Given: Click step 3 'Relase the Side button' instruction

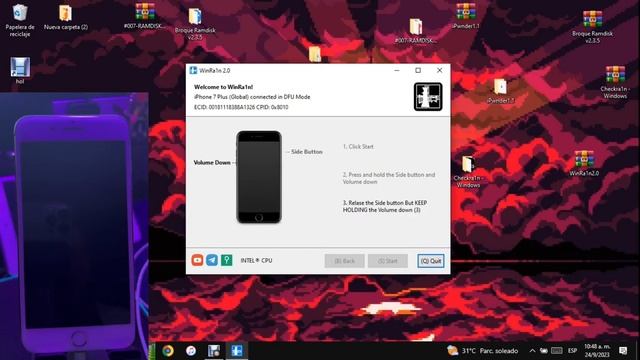Looking at the screenshot, I should click(x=384, y=206).
